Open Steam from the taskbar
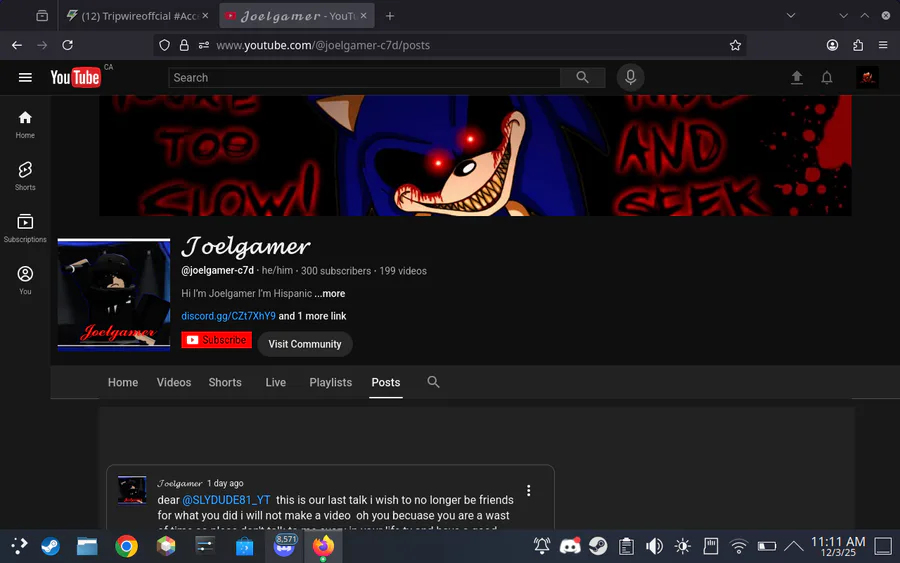Screen dimensions: 900x563 pos(50,546)
